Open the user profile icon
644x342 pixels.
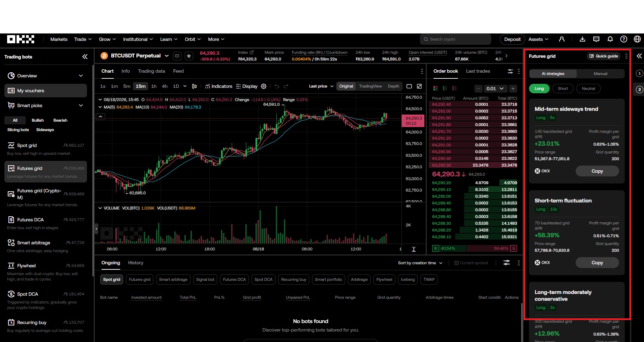pyautogui.click(x=562, y=39)
